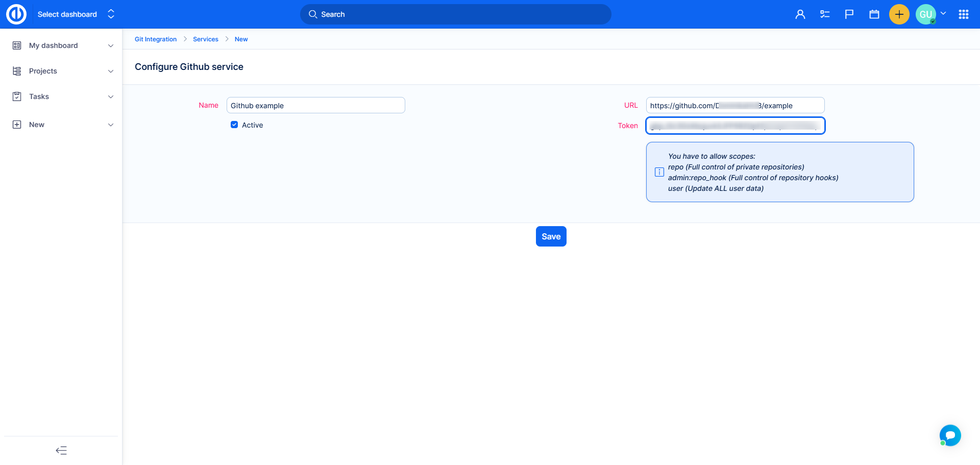980x465 pixels.
Task: Open the Select dashboard dropdown
Action: click(x=76, y=14)
